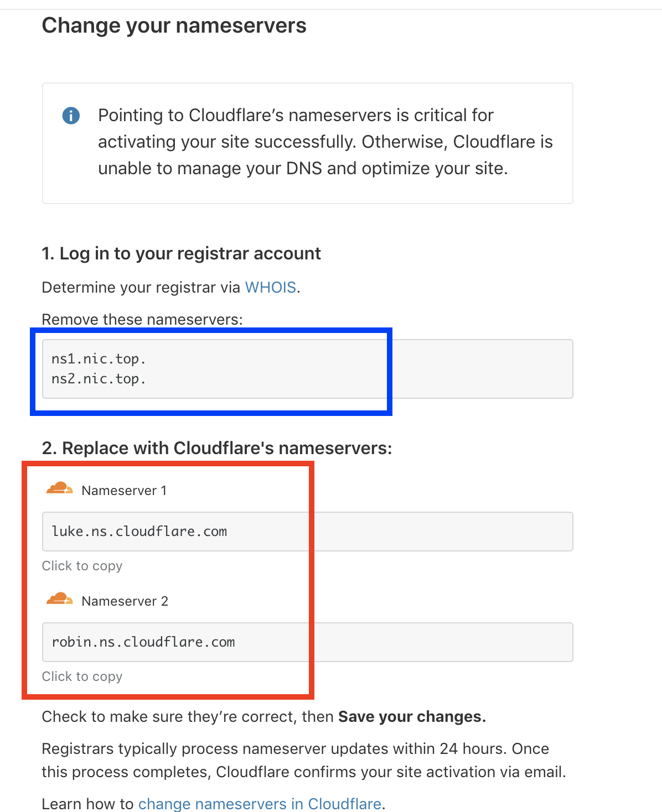Click the Nameserver 2 label
662x812 pixels.
(x=125, y=601)
